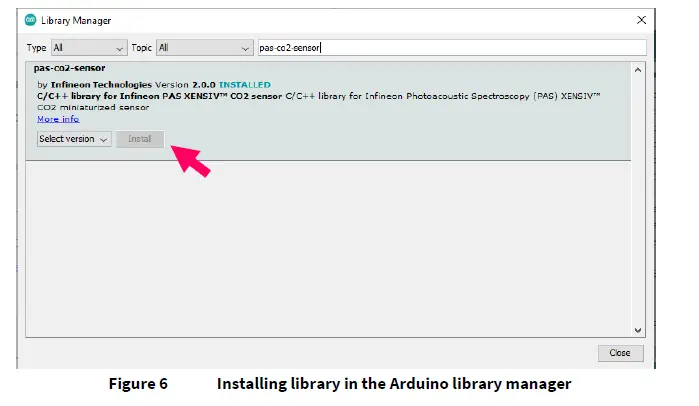Click the scrollbar up arrow
Image resolution: width=699 pixels, height=406 pixels.
point(638,70)
